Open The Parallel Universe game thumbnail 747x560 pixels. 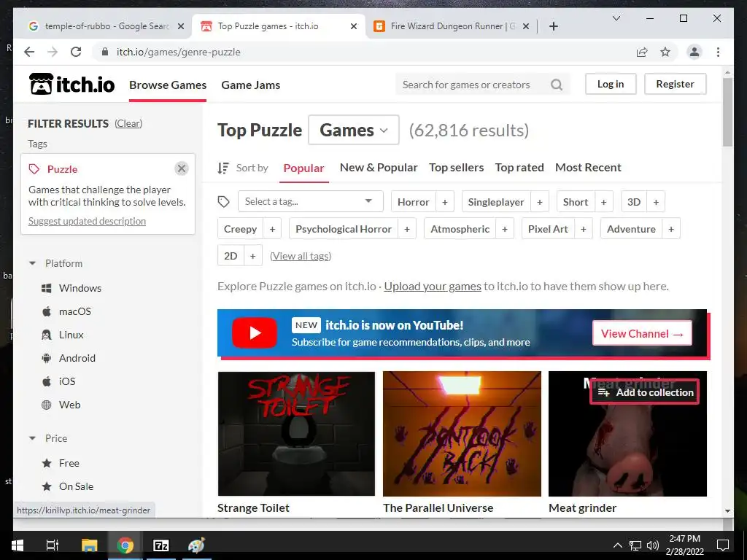click(x=462, y=434)
